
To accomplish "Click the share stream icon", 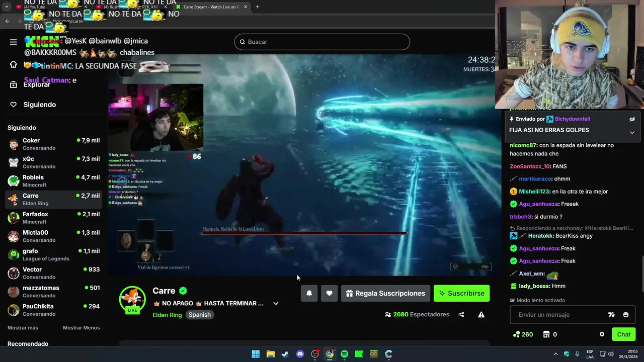I will [461, 315].
